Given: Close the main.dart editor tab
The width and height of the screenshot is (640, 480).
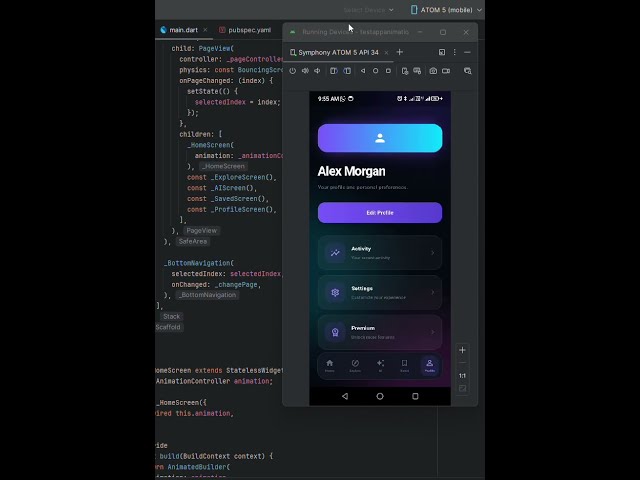Looking at the screenshot, I should point(205,30).
